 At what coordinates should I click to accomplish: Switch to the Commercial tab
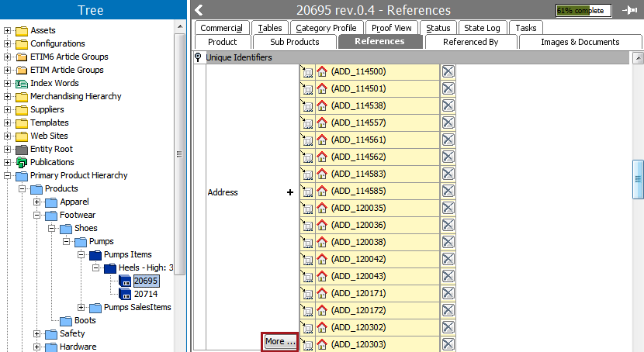point(222,28)
